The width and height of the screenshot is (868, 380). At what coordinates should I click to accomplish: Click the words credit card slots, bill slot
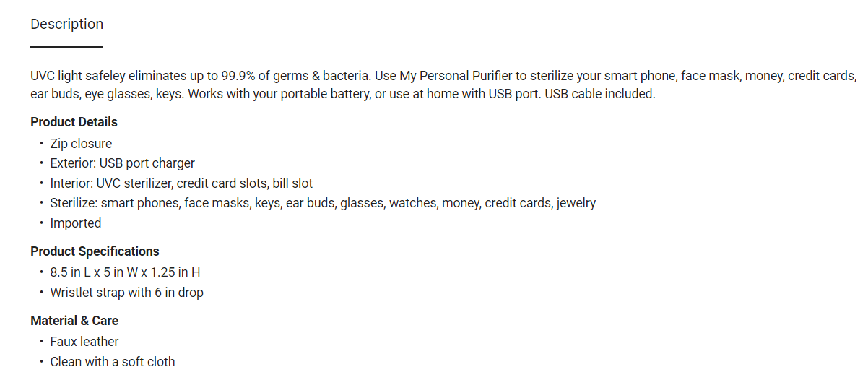(245, 183)
